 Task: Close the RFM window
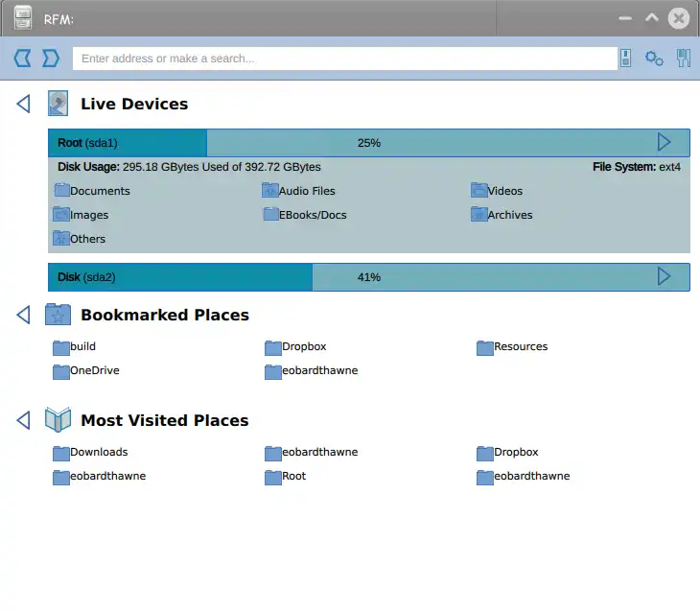(679, 18)
